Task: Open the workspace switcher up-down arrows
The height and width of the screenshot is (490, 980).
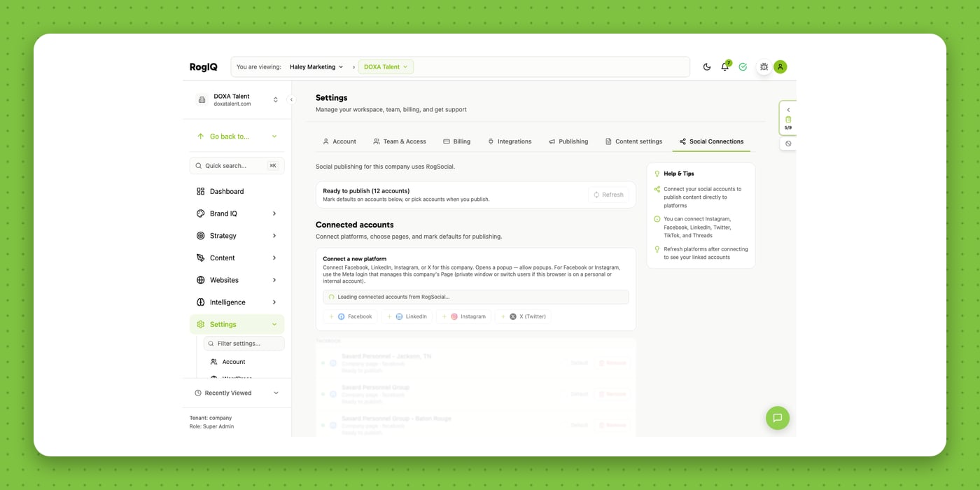Action: tap(276, 100)
